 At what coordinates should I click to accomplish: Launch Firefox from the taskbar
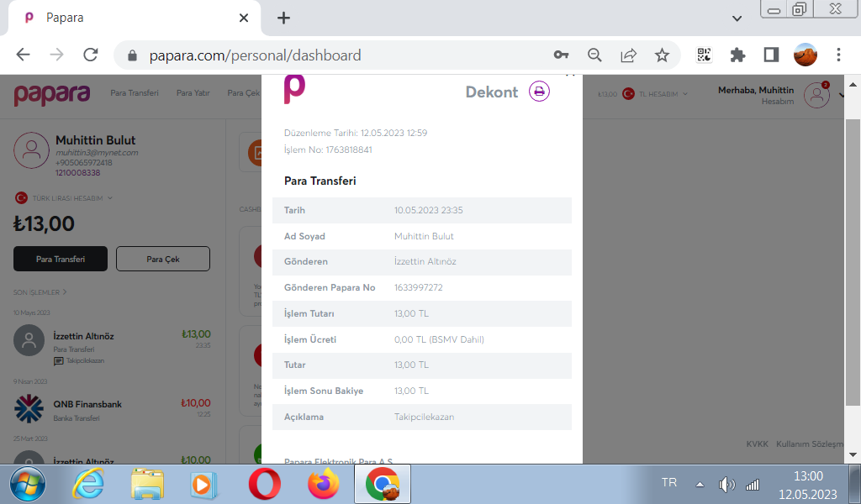pyautogui.click(x=324, y=484)
